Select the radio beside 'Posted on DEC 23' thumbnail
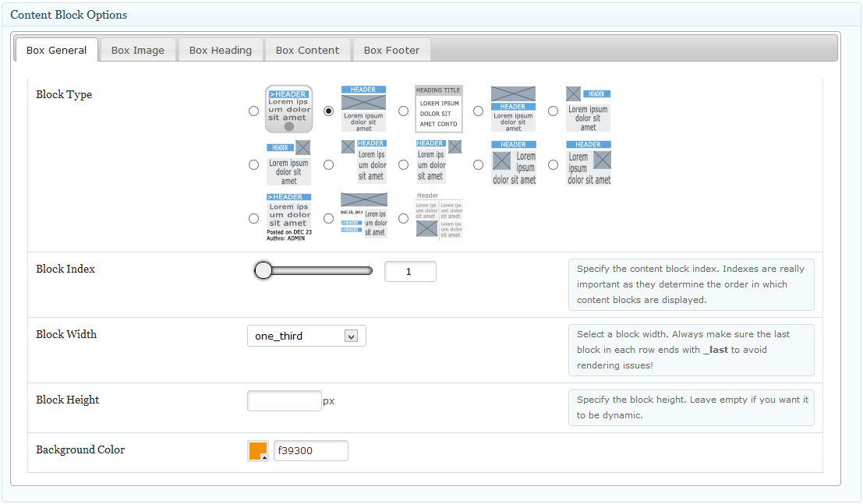The height and width of the screenshot is (504, 863). coord(253,218)
